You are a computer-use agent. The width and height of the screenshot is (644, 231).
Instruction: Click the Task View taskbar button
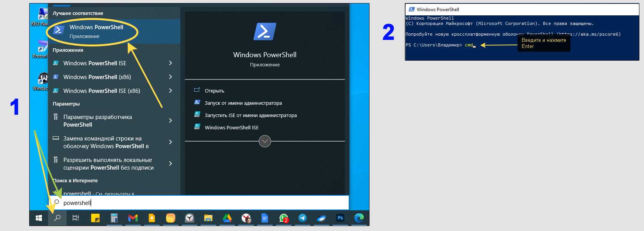click(76, 218)
